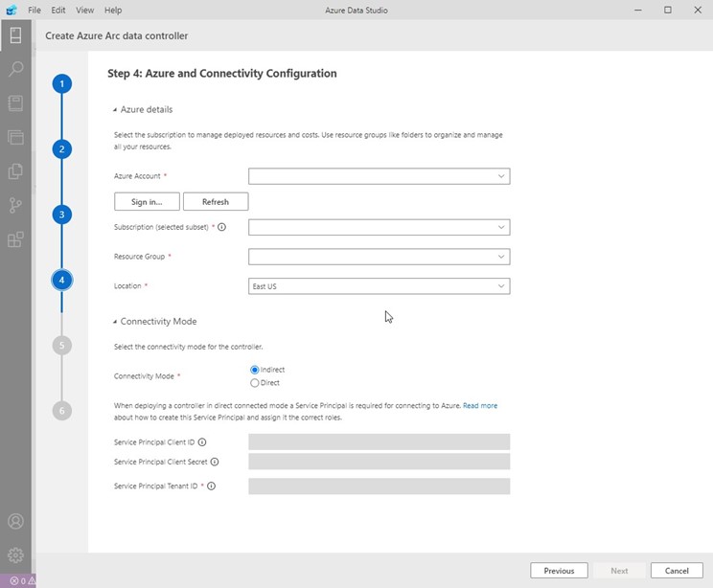This screenshot has height=588, width=713.
Task: Click the errors count icon in status bar
Action: coord(17,580)
